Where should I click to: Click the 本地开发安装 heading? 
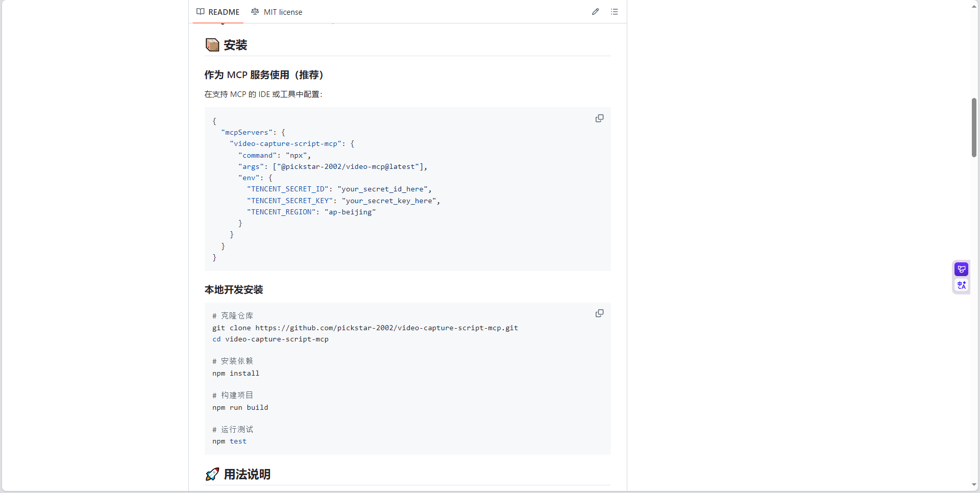(x=234, y=290)
